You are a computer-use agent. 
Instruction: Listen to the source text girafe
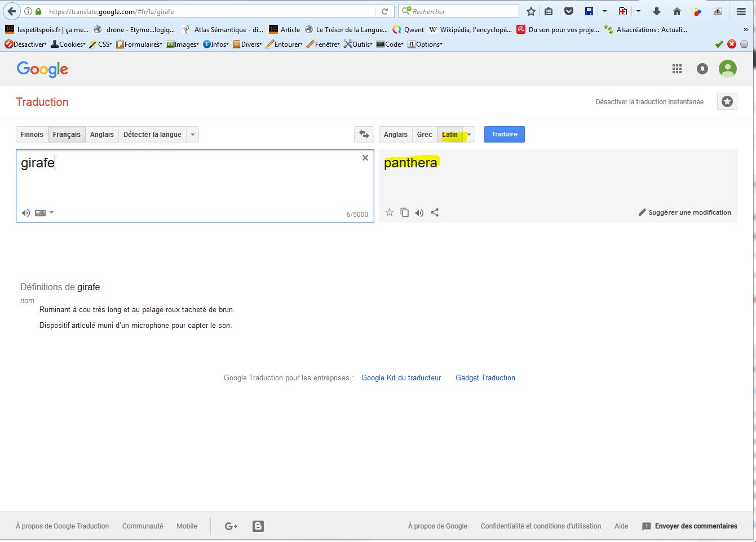click(26, 213)
